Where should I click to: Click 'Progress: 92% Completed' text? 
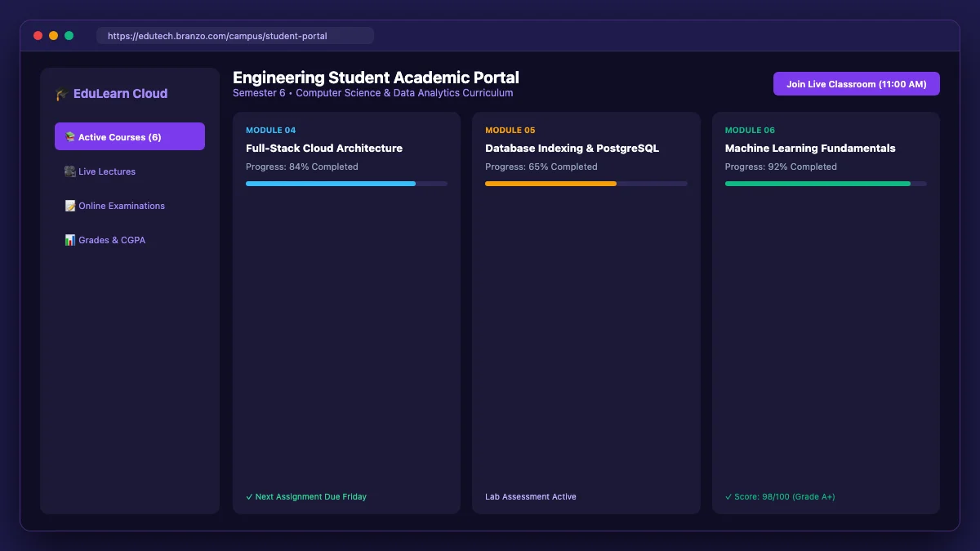click(781, 167)
